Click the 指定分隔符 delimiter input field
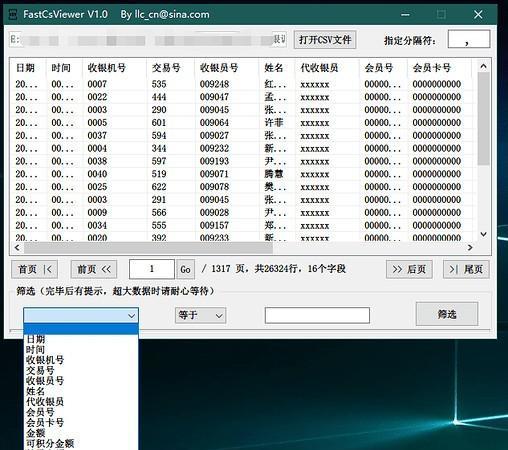The height and width of the screenshot is (450, 508). (x=469, y=39)
